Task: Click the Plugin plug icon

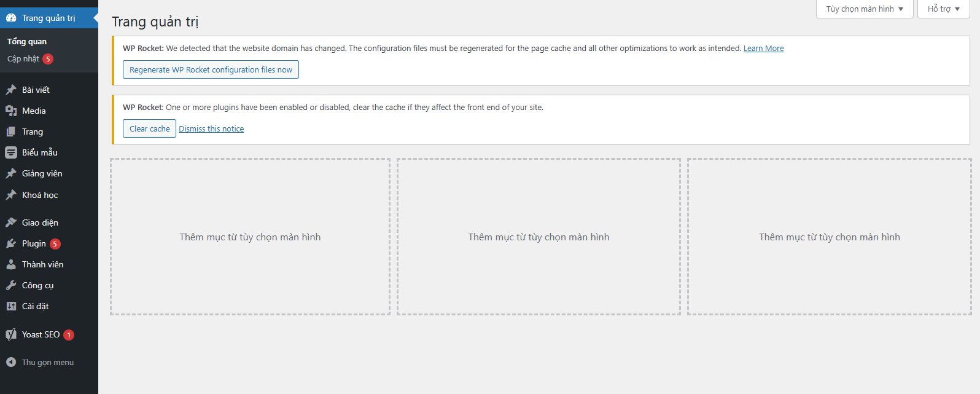Action: click(x=11, y=243)
